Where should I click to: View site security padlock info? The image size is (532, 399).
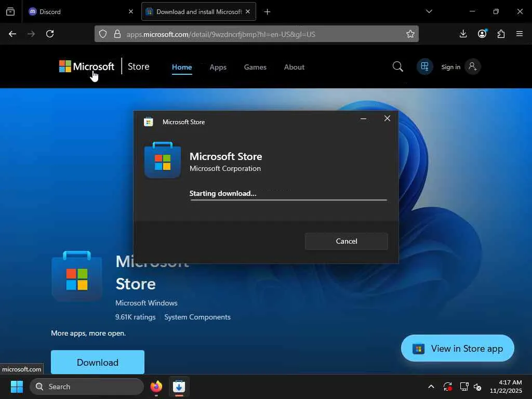point(117,34)
